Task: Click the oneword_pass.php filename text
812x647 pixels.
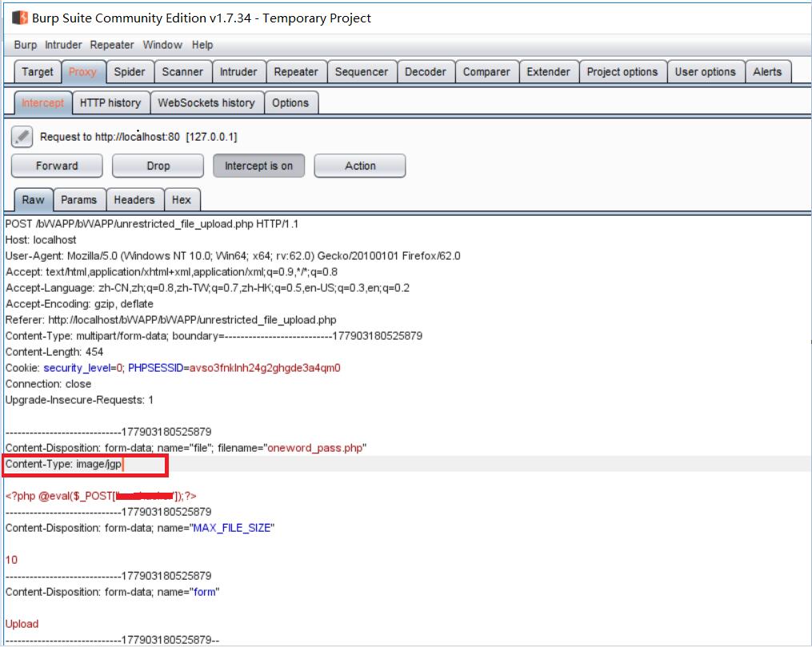Action: pyautogui.click(x=315, y=448)
